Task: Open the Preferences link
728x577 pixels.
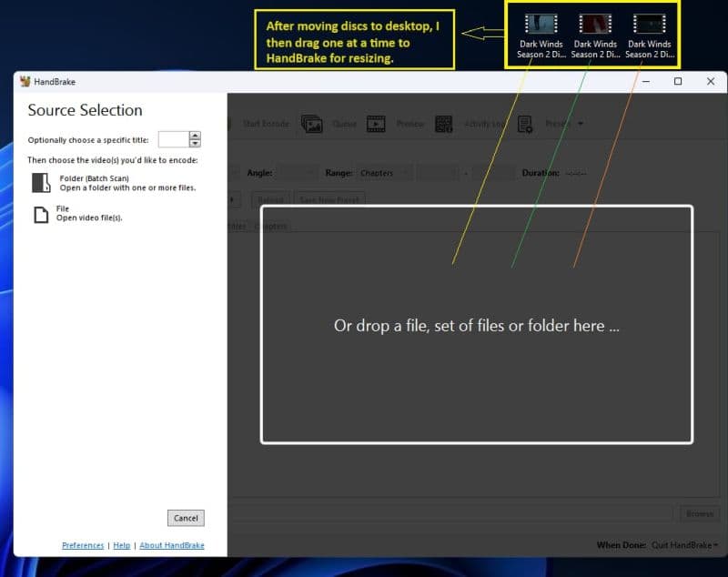Action: point(83,545)
